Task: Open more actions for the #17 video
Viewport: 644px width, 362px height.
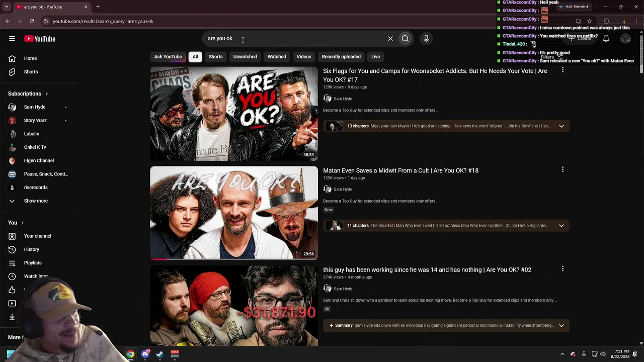Action: point(562,70)
